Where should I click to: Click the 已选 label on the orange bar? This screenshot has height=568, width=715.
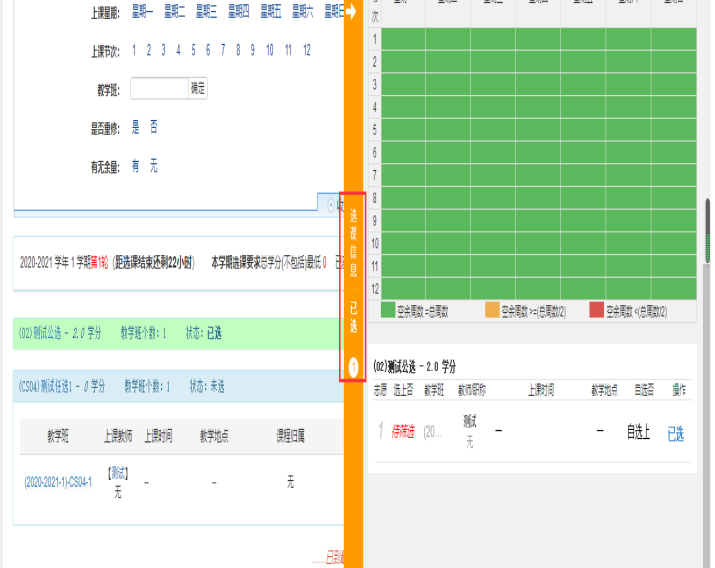coord(353,317)
